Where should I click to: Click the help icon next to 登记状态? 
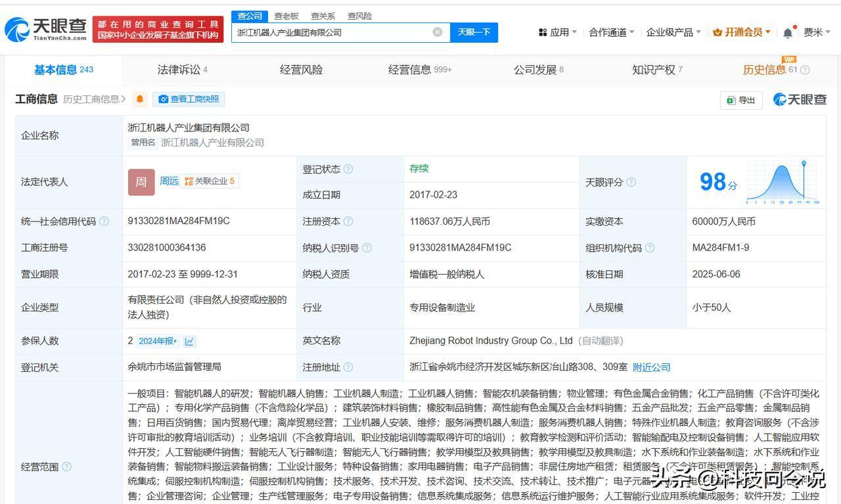[x=348, y=169]
